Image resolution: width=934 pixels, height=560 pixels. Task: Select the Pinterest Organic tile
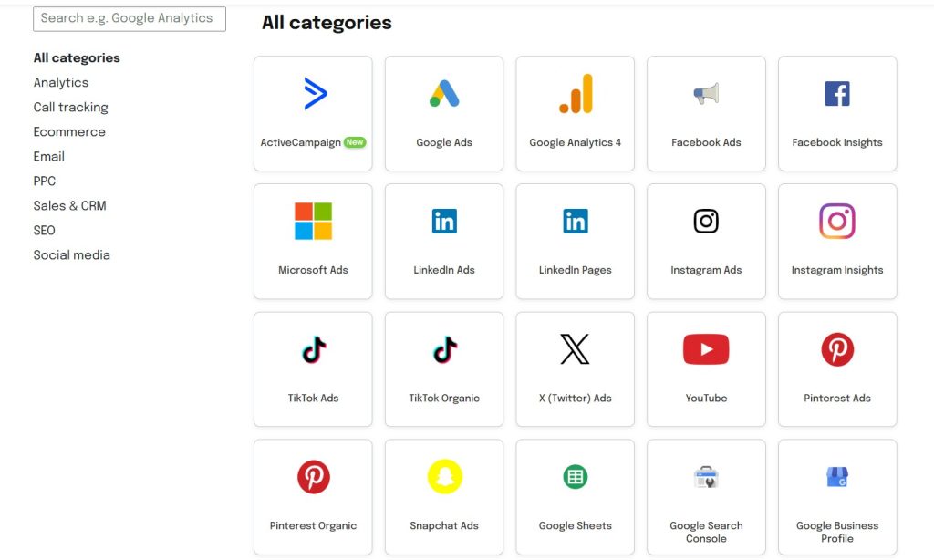click(x=313, y=495)
